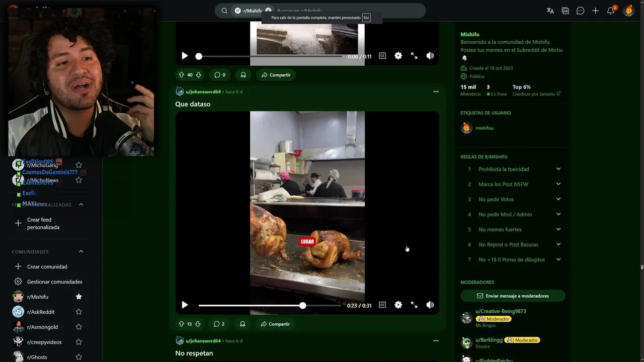The width and height of the screenshot is (644, 362).
Task: Favorite r/AskReddit with star
Action: [78, 312]
